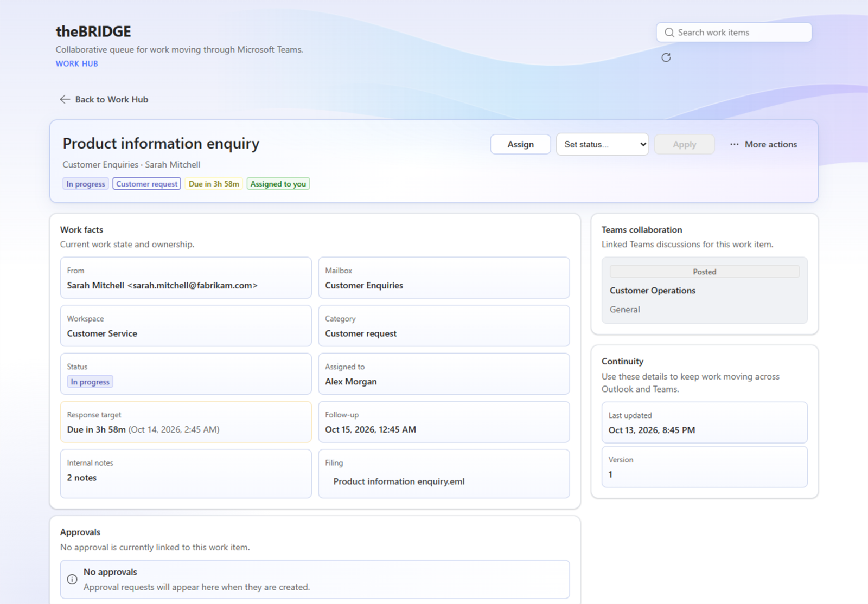Open the WORK HUB link
The image size is (868, 604).
[x=76, y=63]
